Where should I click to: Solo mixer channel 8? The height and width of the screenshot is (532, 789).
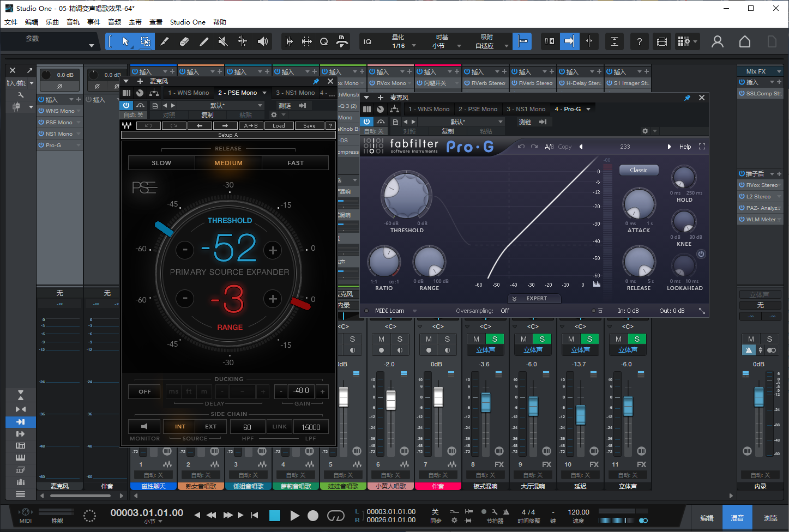coord(495,338)
